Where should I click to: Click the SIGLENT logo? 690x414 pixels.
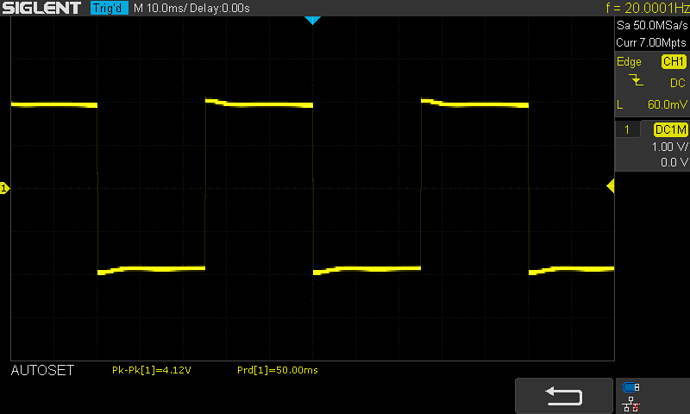click(43, 9)
